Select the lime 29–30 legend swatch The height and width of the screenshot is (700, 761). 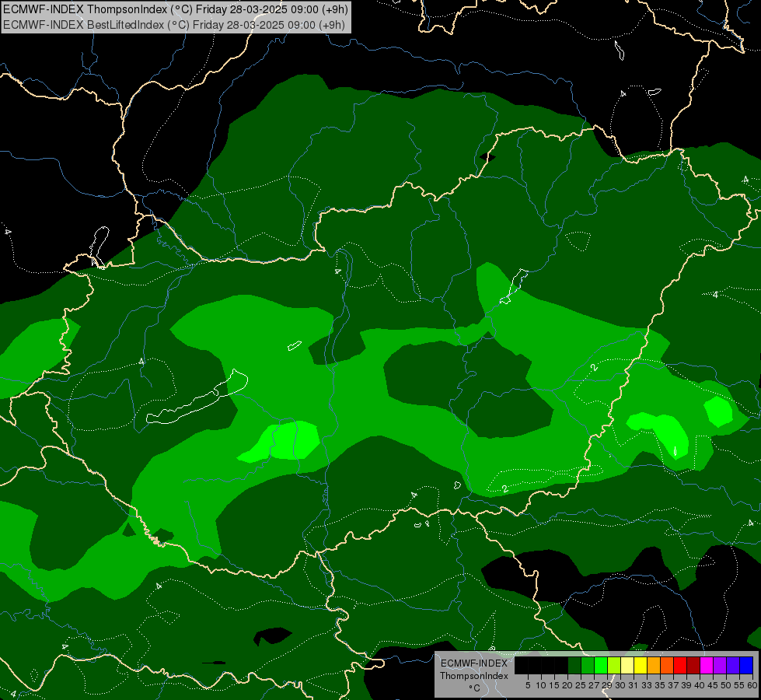614,665
